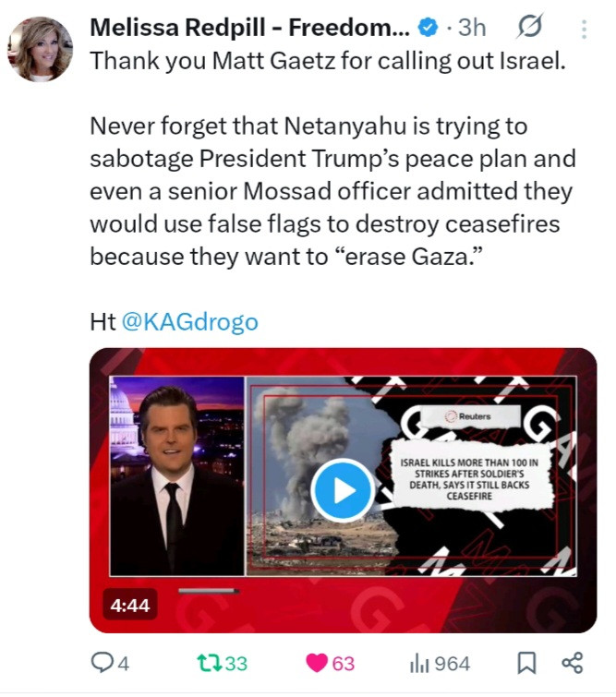Screen dimensions: 616x697
Task: Open Melissa Redpill's profile picture
Action: pyautogui.click(x=41, y=49)
